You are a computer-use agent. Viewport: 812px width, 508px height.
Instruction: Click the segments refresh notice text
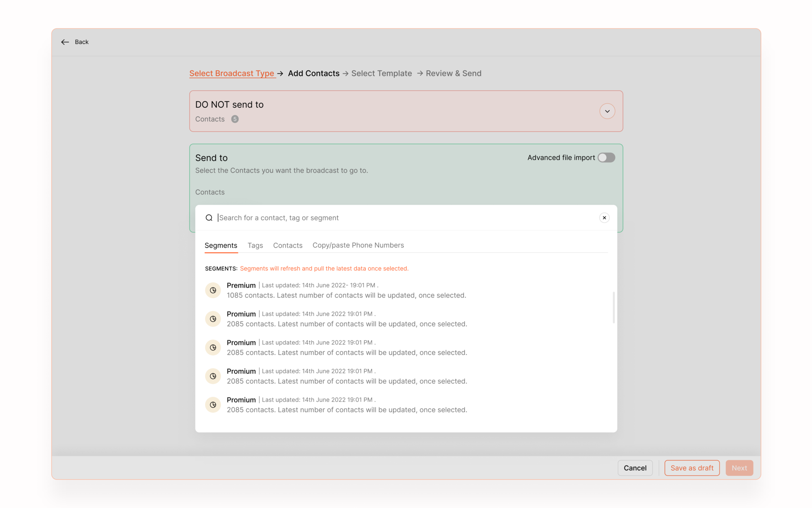click(x=324, y=269)
